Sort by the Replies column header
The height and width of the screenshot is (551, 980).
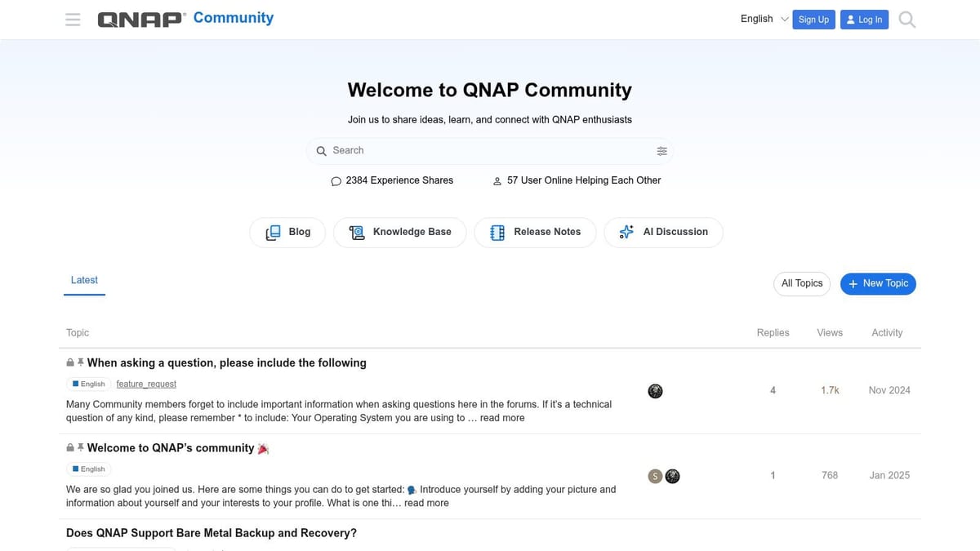[773, 333]
